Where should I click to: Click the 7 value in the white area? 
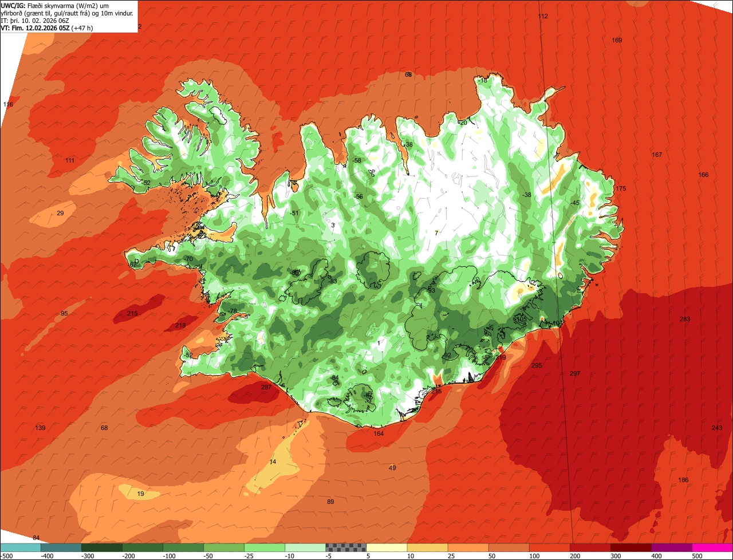coord(436,233)
